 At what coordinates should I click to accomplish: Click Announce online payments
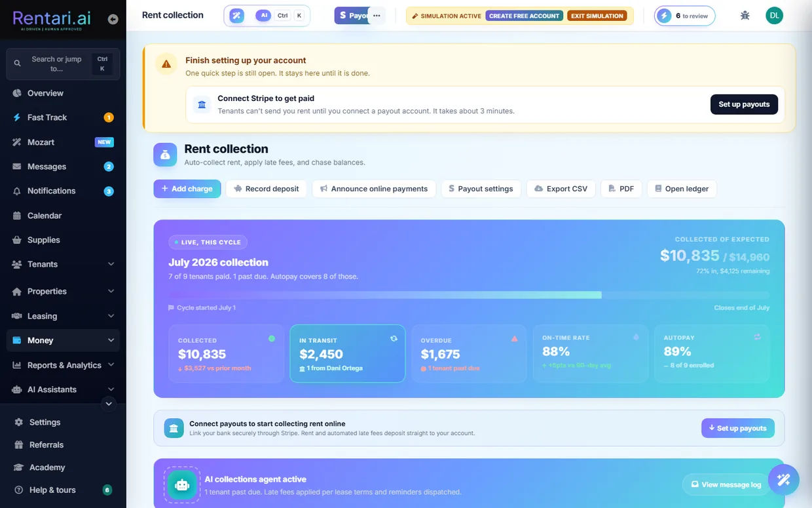coord(374,189)
